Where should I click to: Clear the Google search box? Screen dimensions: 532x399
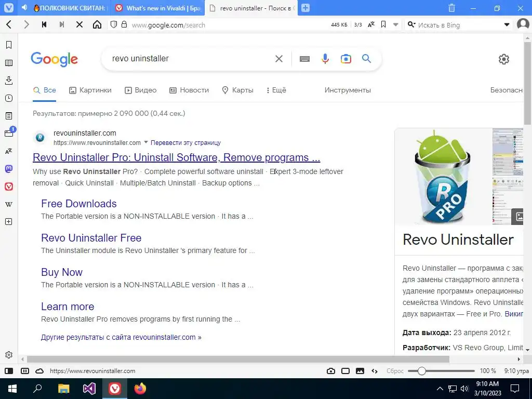[x=279, y=59]
